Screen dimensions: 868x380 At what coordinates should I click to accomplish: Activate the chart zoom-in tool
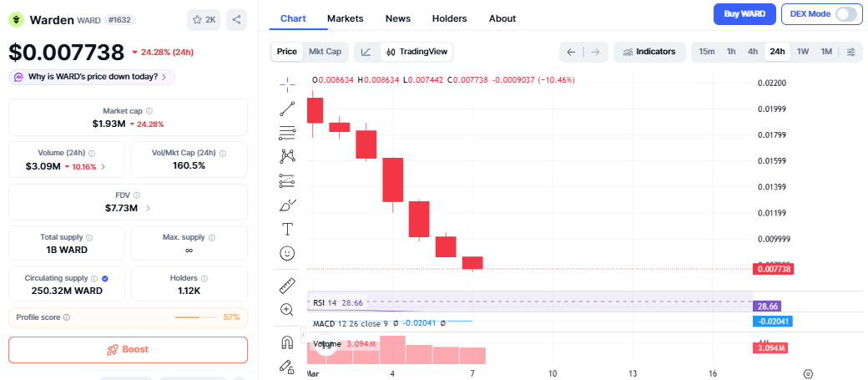287,310
